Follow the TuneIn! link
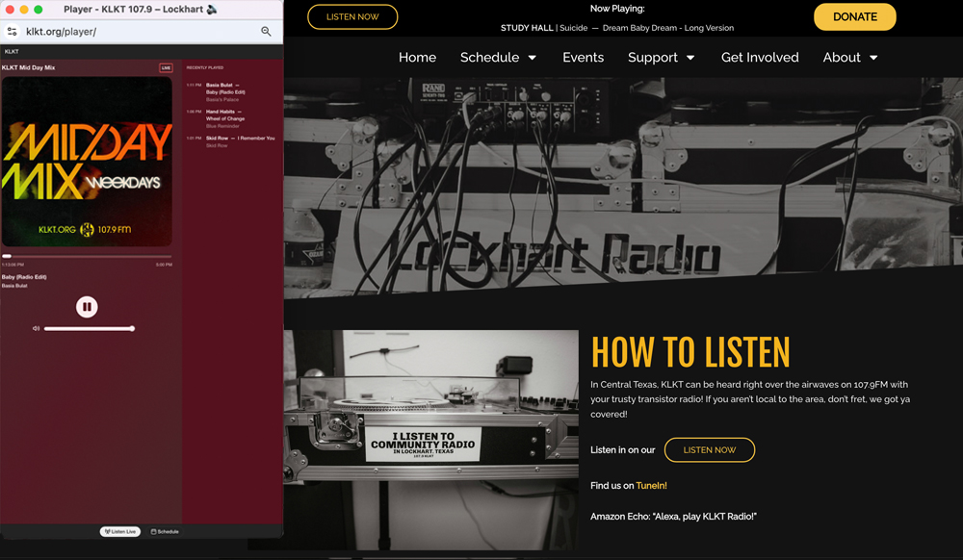Viewport: 963px width, 560px height. pyautogui.click(x=651, y=486)
